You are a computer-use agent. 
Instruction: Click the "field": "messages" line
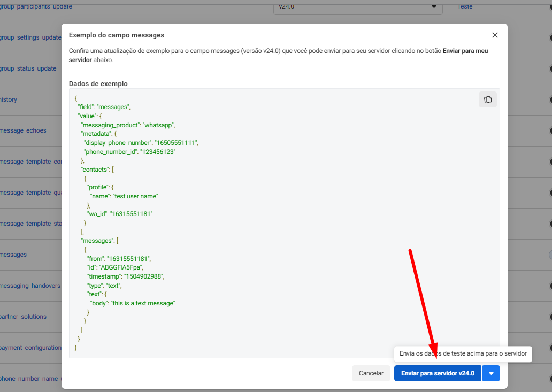point(104,106)
